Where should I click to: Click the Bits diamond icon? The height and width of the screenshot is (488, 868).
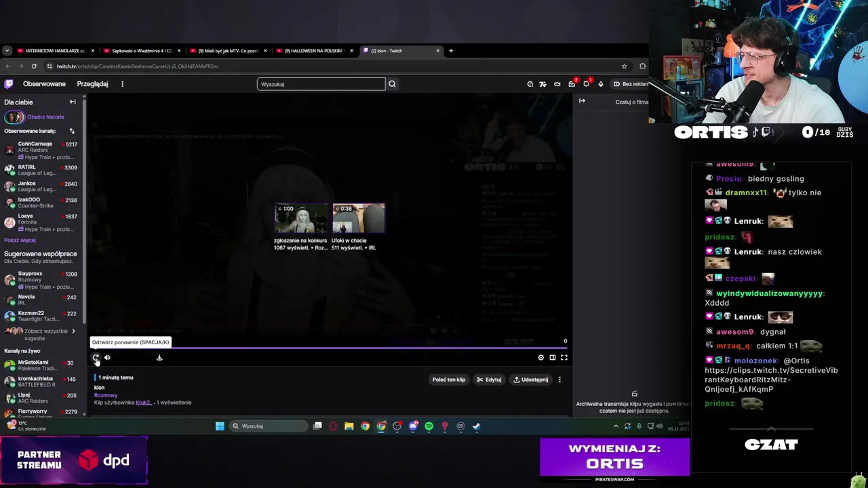(x=601, y=84)
